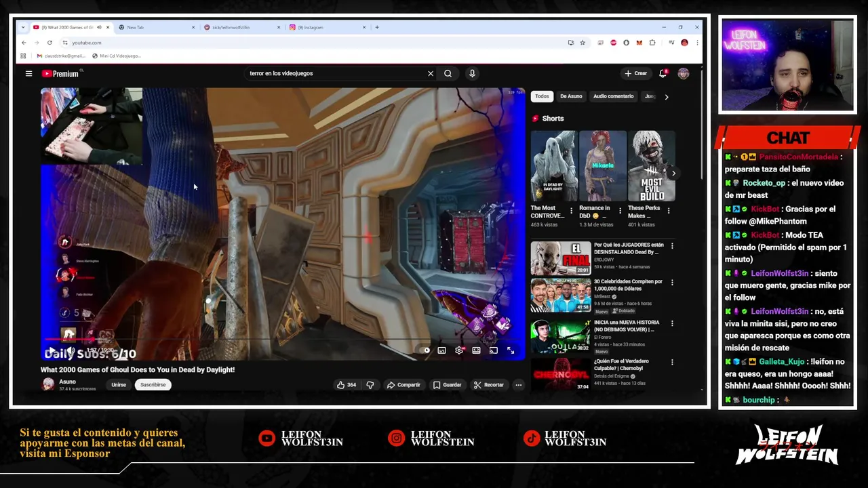868x488 pixels.
Task: Switch to theater mode in the player
Action: click(x=476, y=350)
